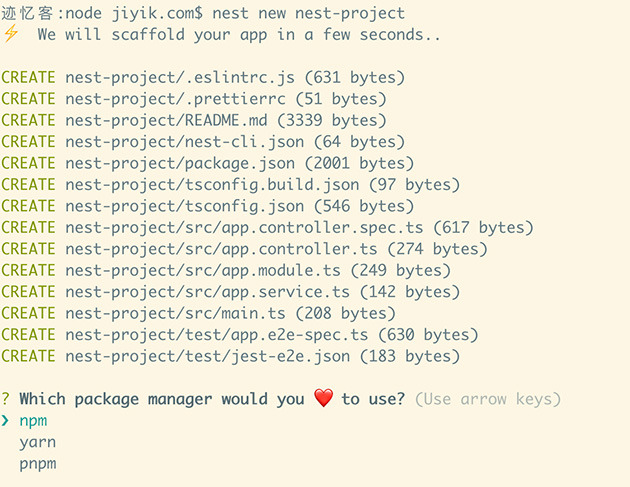Click the src/main.ts file path

(x=176, y=313)
